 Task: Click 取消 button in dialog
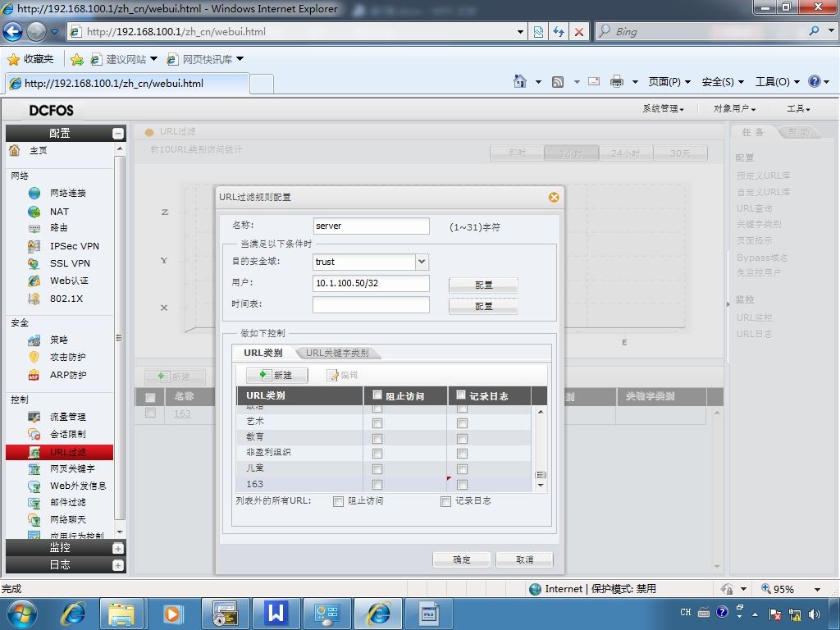coord(524,559)
